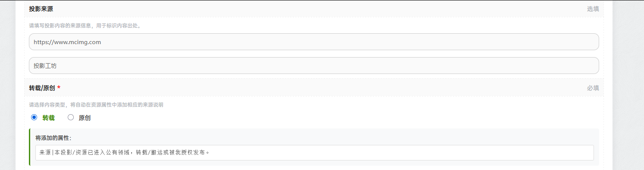644x170 pixels.
Task: Click the 选填 optional tag
Action: pos(593,9)
